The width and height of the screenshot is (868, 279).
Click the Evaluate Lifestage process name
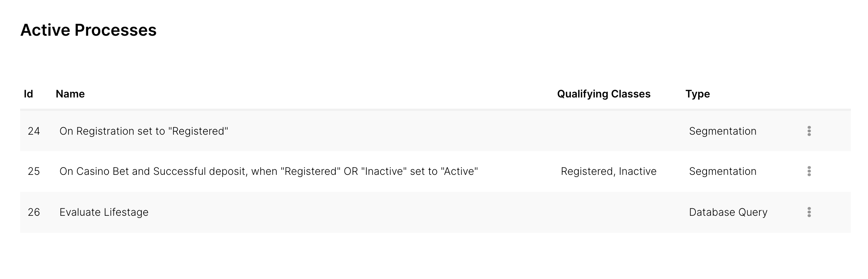click(104, 212)
